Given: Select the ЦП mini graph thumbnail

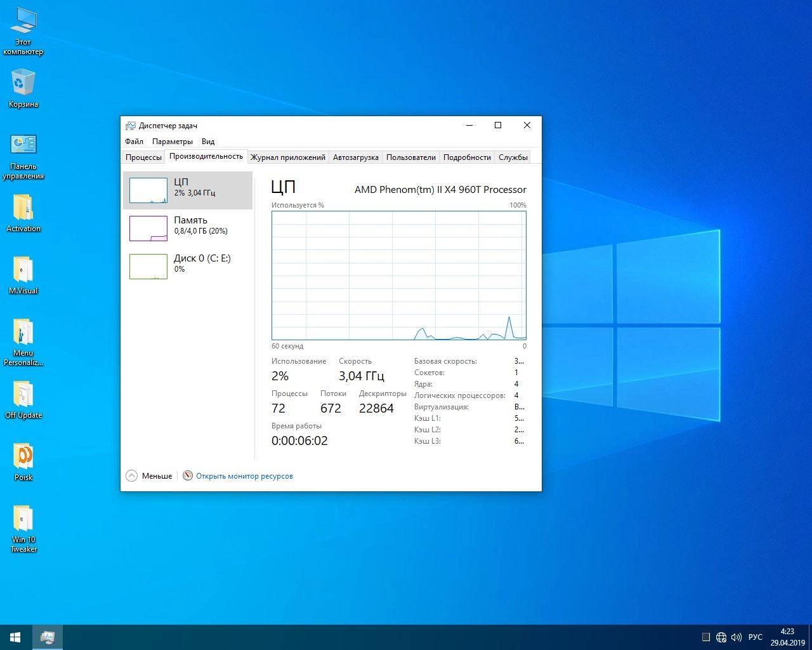Looking at the screenshot, I should [148, 190].
